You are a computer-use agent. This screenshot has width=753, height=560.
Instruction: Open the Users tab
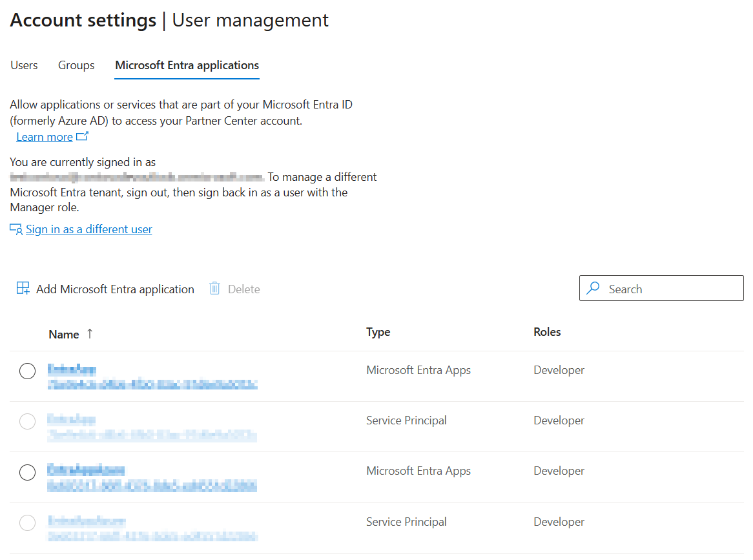[x=24, y=65]
